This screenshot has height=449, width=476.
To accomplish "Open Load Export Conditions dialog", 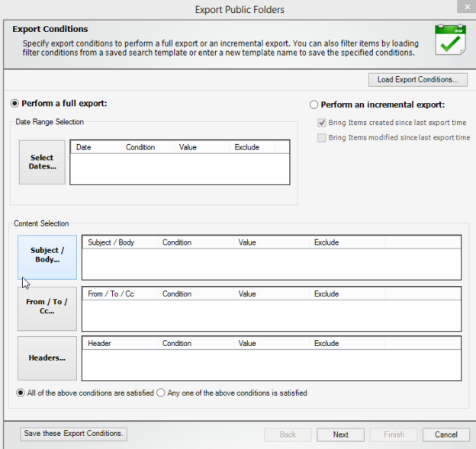I will pos(417,79).
